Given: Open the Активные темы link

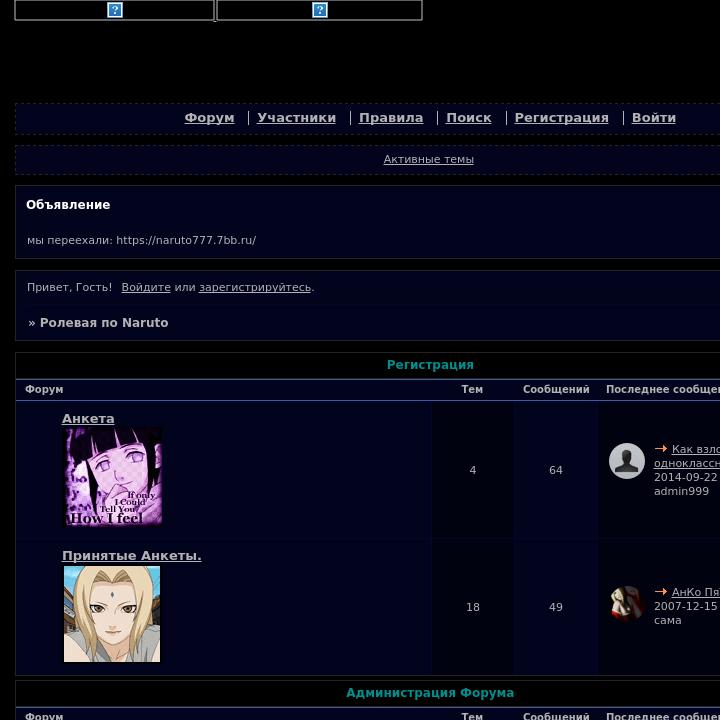Looking at the screenshot, I should point(428,159).
